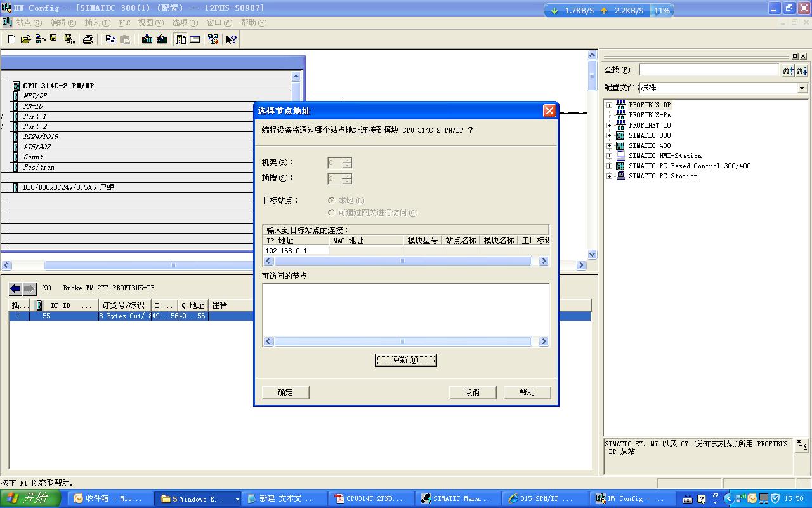Screen dimensions: 812x508
Task: Open the 窗口 menu
Action: pos(219,22)
